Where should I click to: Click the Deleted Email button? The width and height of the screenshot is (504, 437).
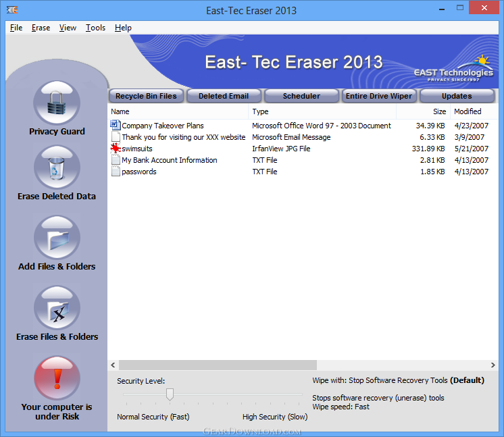pyautogui.click(x=224, y=96)
